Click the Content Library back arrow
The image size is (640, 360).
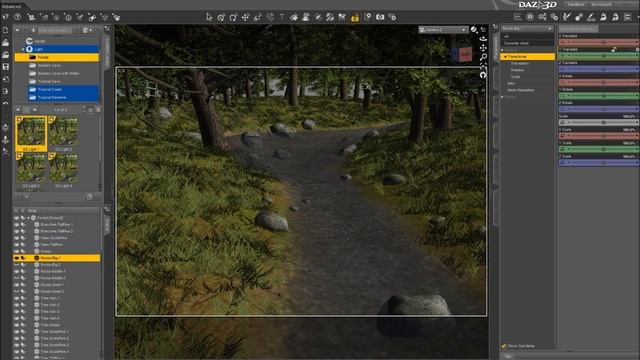tap(17, 30)
